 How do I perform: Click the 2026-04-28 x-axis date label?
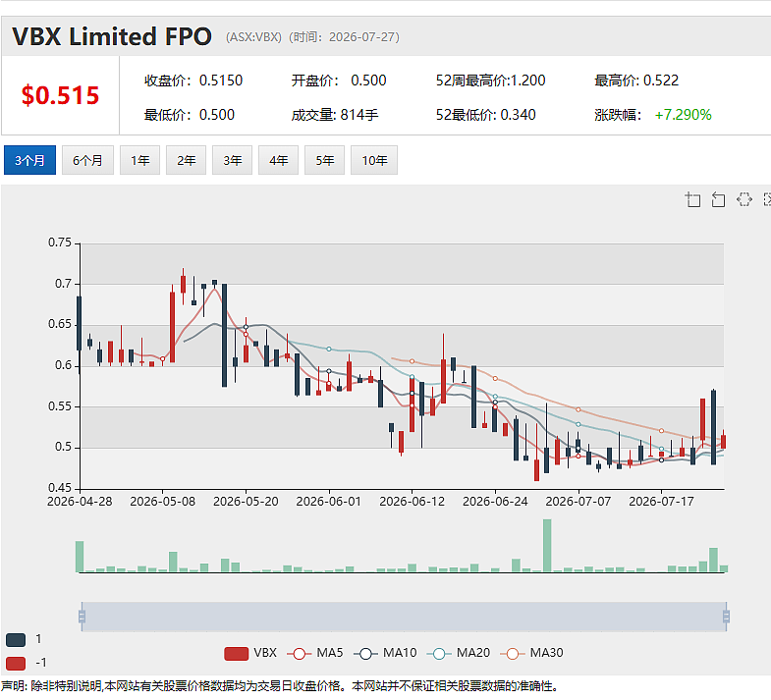80,502
